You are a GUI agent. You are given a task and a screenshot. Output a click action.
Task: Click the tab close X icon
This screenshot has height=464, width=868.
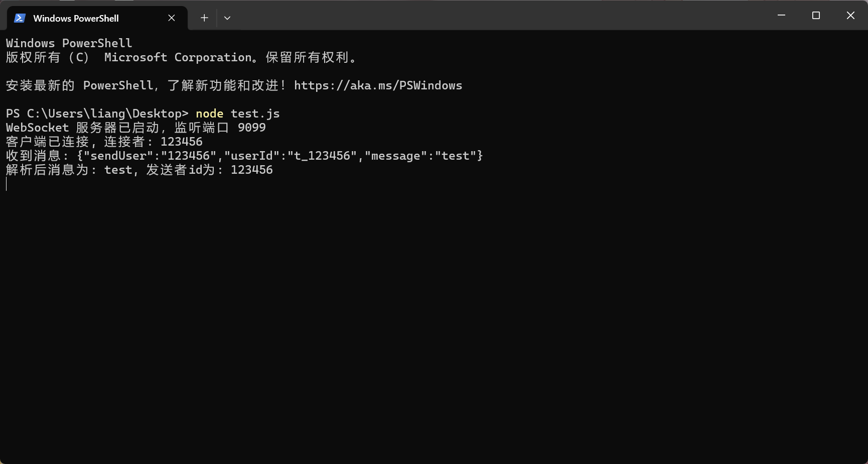point(171,18)
